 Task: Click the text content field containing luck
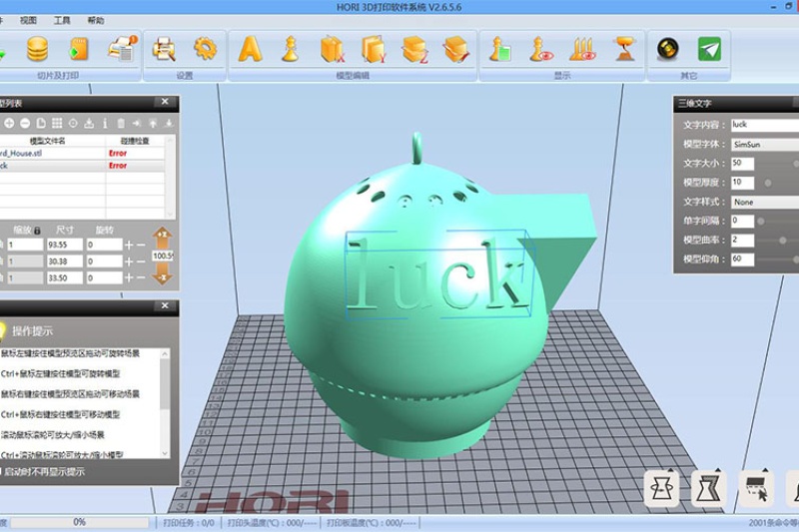coord(764,125)
